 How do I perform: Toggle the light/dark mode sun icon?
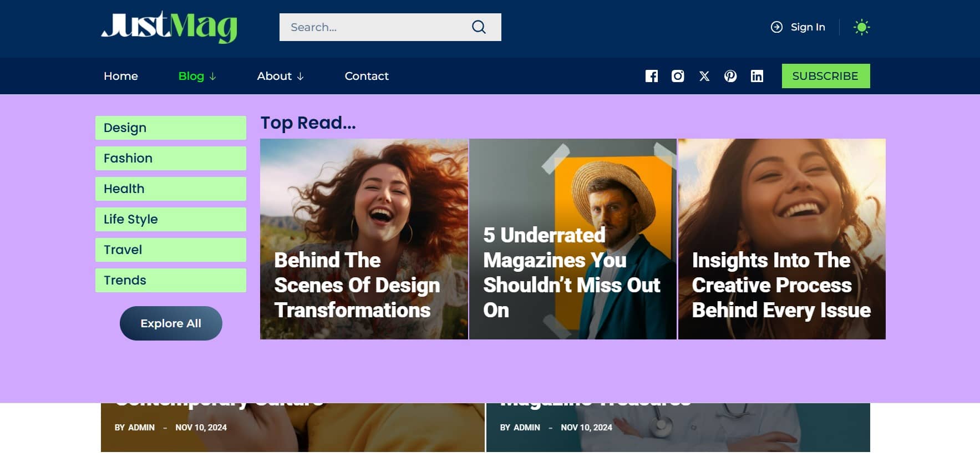coord(861,27)
